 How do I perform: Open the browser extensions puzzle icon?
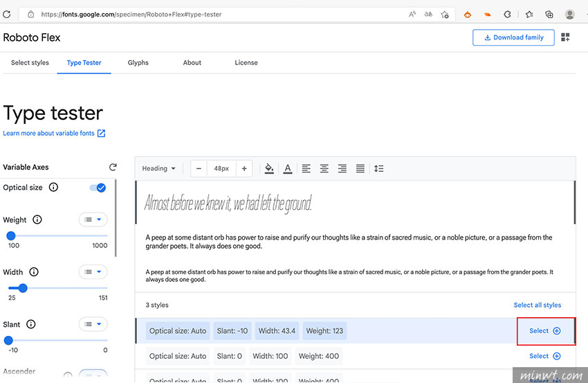[507, 15]
